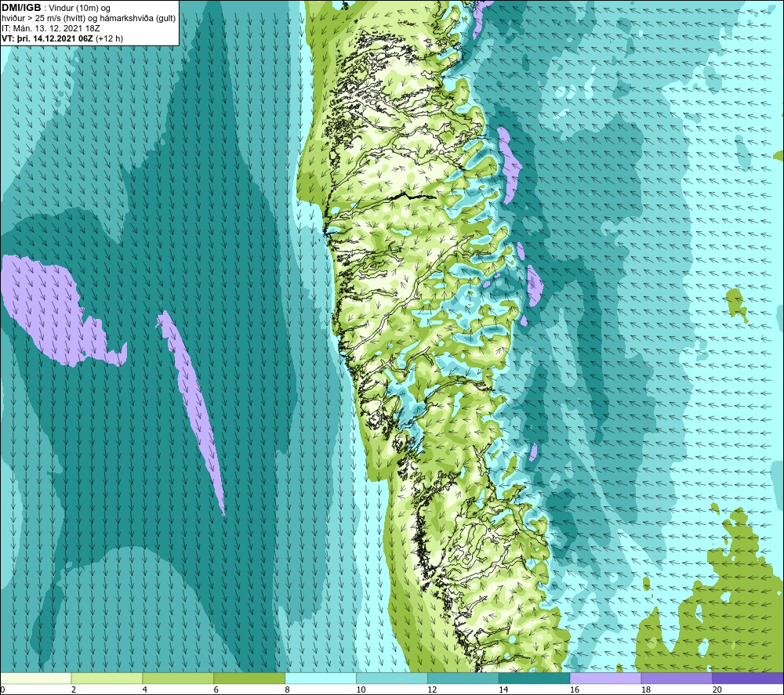Click the legend value "4"

pyautogui.click(x=145, y=690)
